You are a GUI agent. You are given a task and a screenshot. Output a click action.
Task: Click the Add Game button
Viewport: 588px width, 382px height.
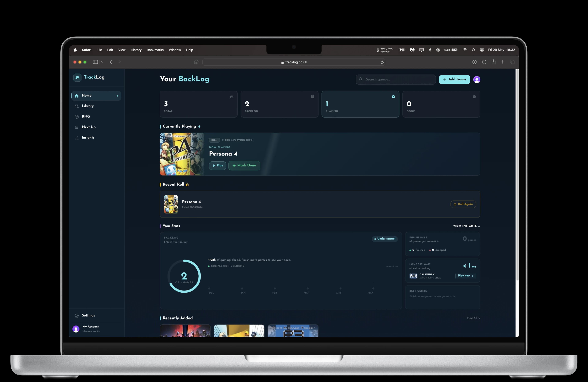[x=454, y=79]
